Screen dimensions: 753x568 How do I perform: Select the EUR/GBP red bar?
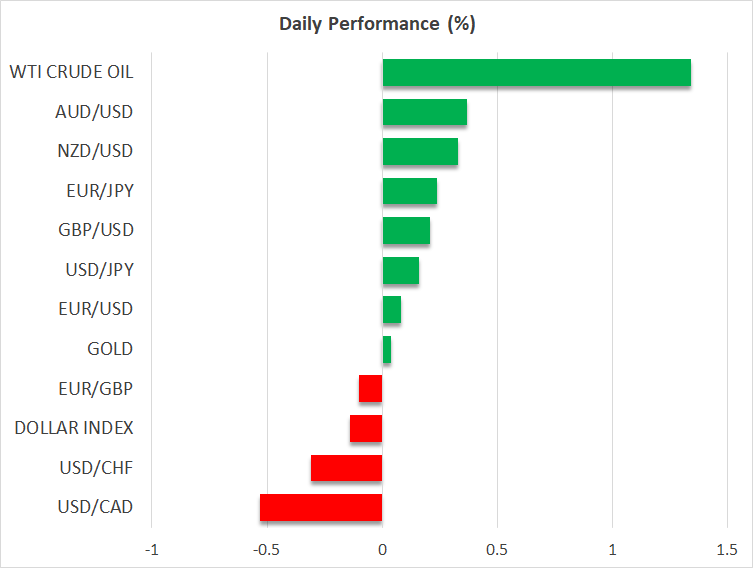click(371, 388)
